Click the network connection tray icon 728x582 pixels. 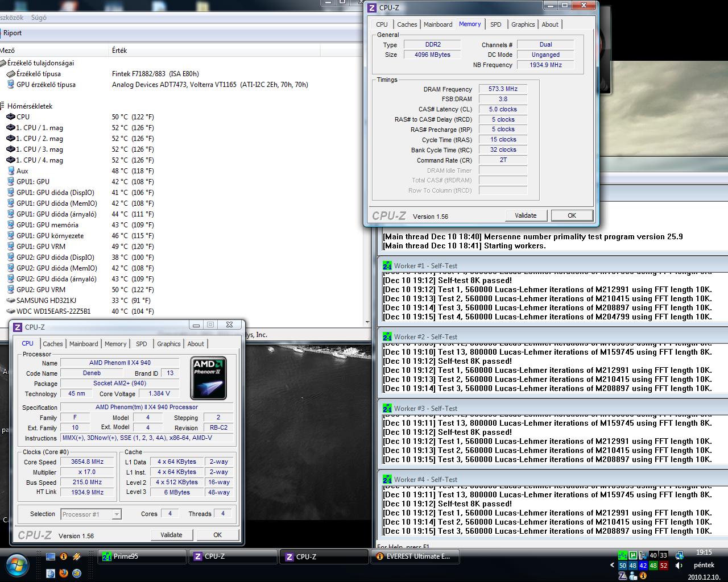point(680,556)
